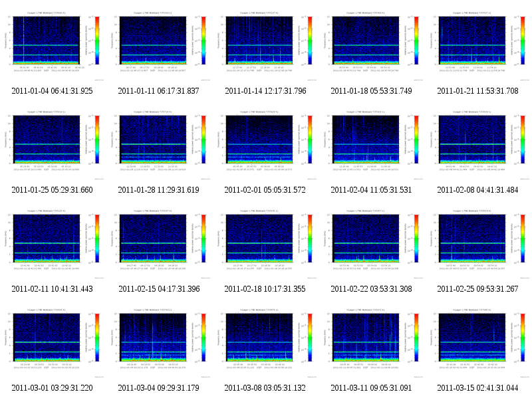This screenshot has width=532, height=396.
Task: Click the color scale bar beside the 2011-01-04 spectrogram
Action: tap(97, 41)
